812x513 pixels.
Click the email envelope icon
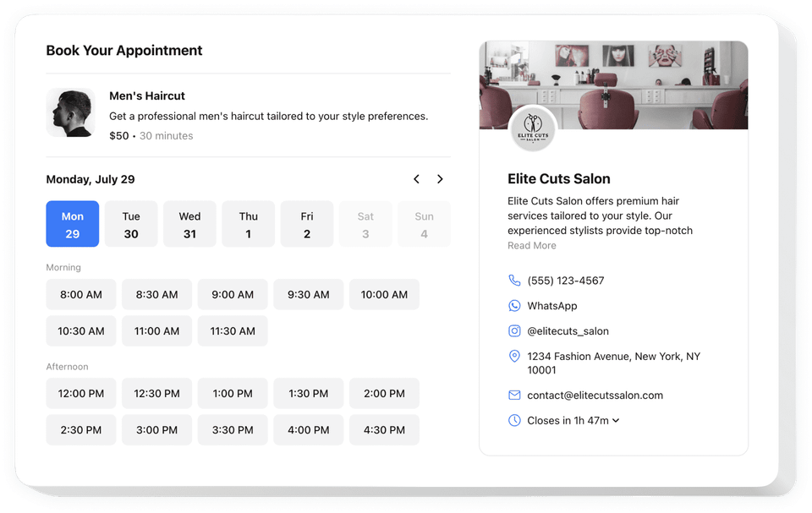[514, 395]
